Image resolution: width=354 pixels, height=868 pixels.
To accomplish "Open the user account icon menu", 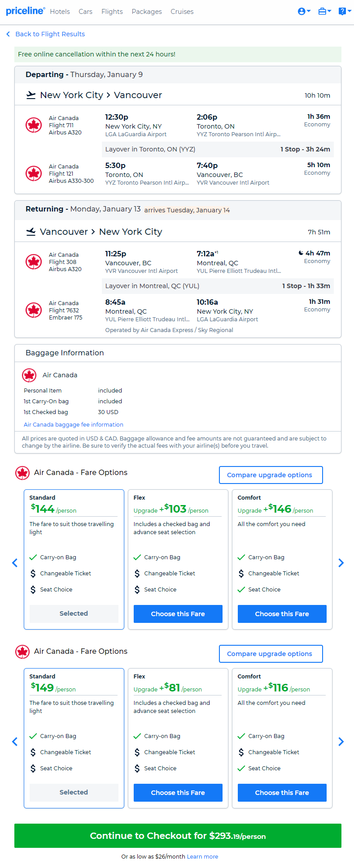I will (x=304, y=11).
